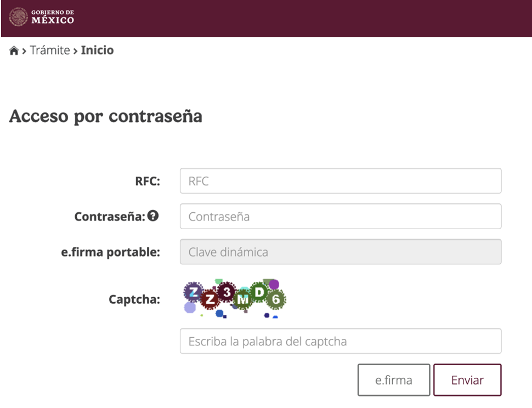Click inside the RFC input field
Image resolution: width=532 pixels, height=408 pixels.
tap(340, 180)
